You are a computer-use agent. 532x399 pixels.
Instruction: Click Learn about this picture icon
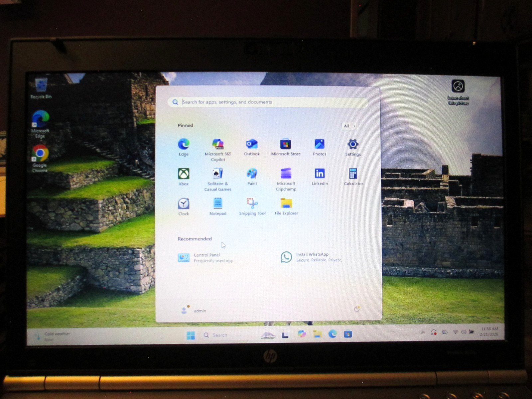tap(458, 92)
